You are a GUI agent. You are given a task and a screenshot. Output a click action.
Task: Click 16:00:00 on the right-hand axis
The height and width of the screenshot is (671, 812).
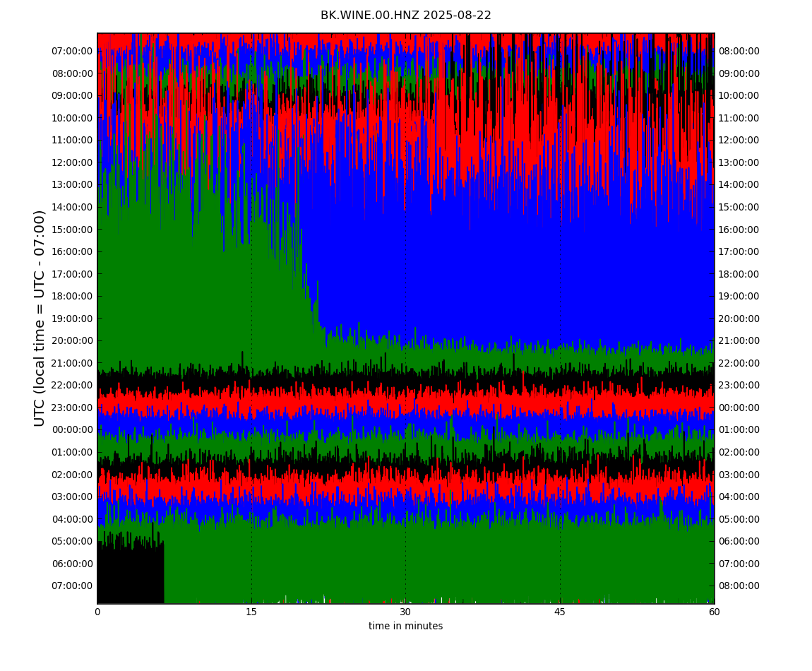tap(739, 230)
